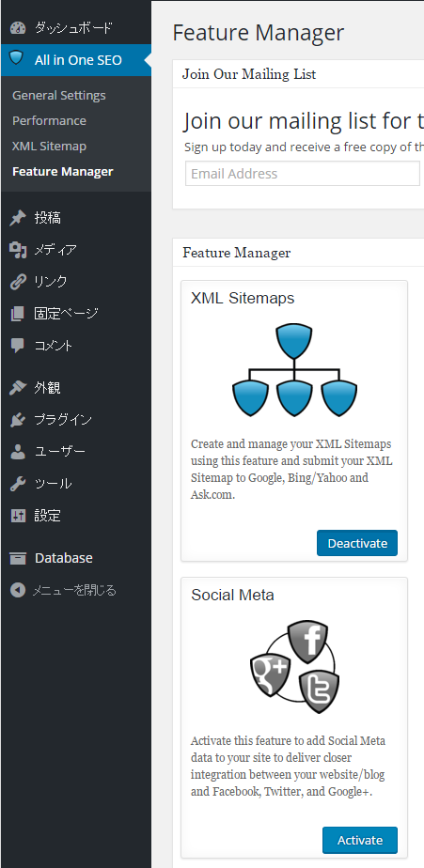This screenshot has height=868, width=424.
Task: Go to XML Sitemap submenu page
Action: 49,147
